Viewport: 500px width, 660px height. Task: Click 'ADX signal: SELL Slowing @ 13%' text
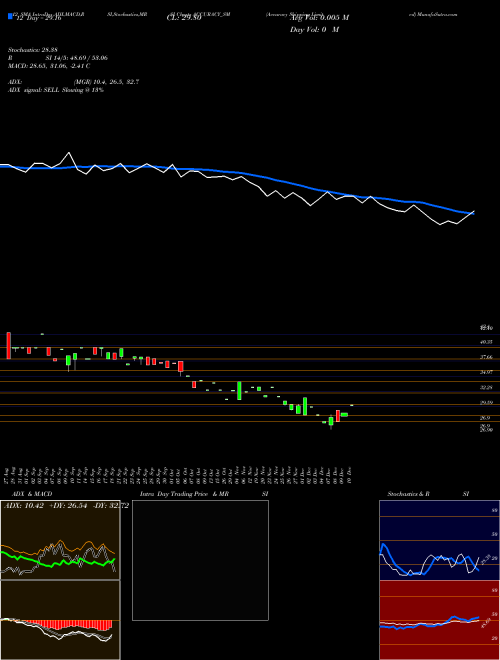56,90
